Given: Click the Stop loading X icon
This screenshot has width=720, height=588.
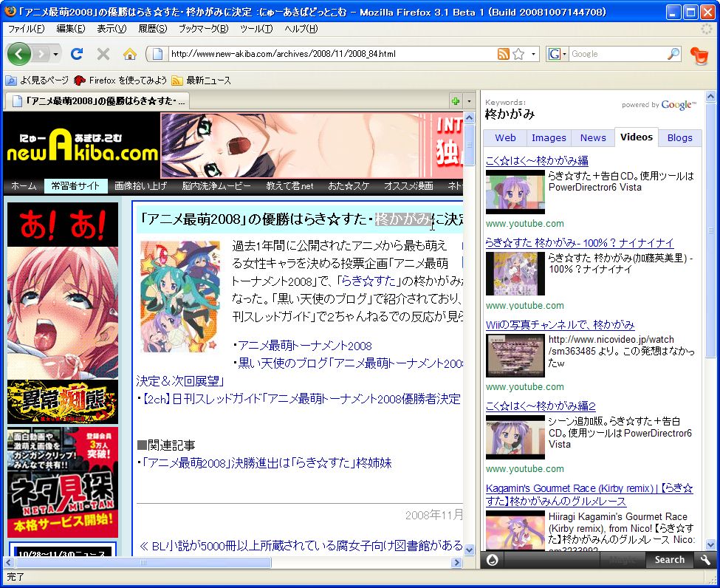Looking at the screenshot, I should coord(103,54).
